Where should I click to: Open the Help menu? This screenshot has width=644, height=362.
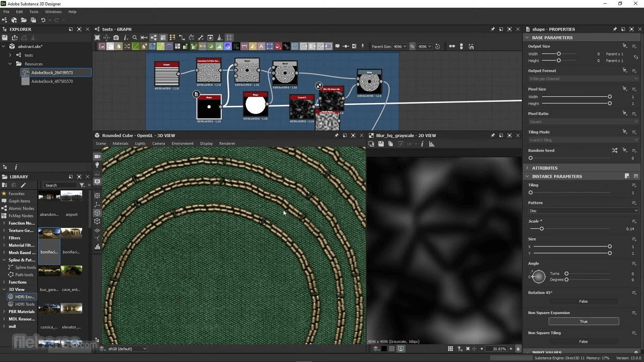coord(72,12)
